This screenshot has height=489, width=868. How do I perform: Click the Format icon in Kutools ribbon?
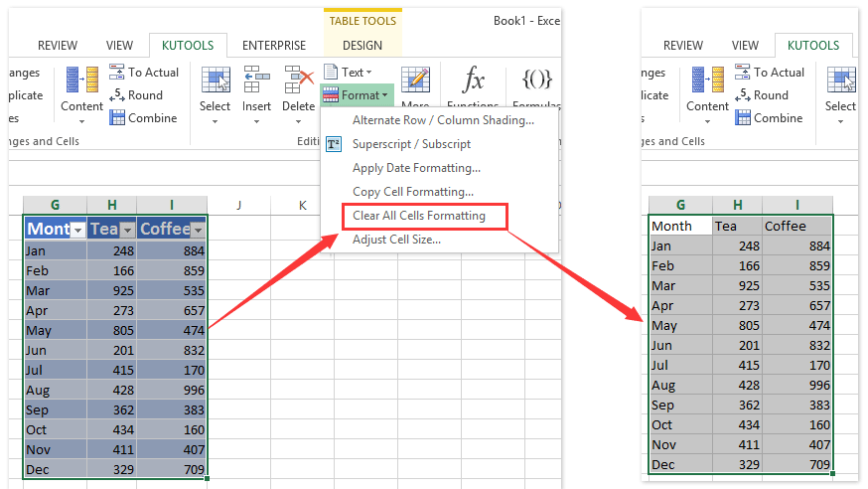point(331,95)
